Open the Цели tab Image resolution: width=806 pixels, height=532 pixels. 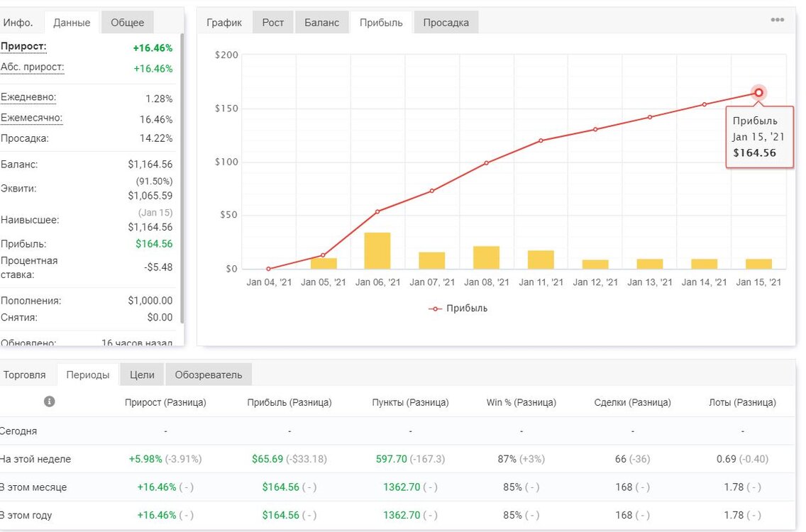[x=142, y=375]
